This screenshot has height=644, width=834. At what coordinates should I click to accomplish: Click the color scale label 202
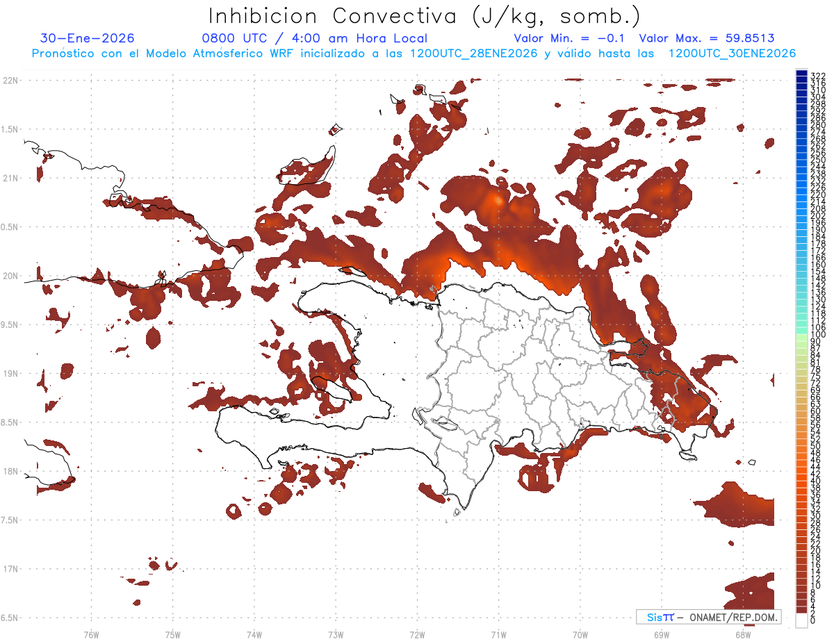coord(817,215)
